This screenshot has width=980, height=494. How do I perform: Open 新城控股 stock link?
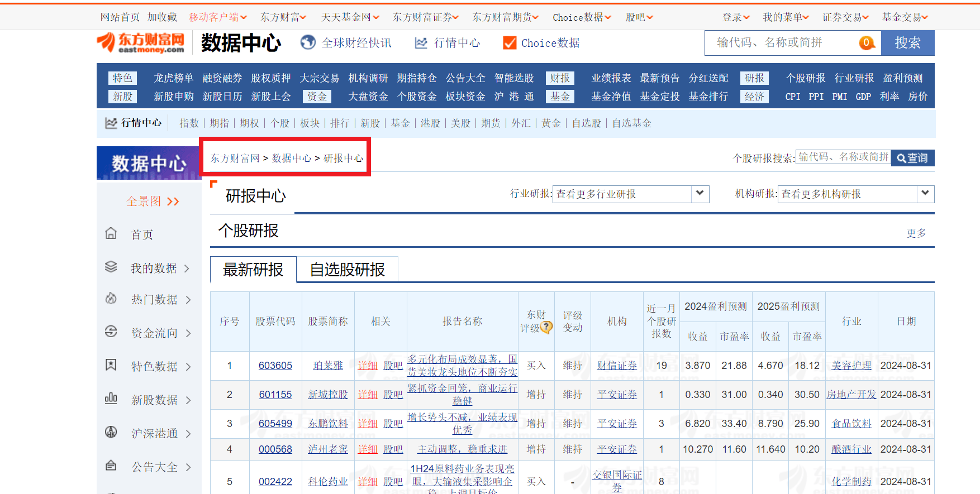point(328,395)
